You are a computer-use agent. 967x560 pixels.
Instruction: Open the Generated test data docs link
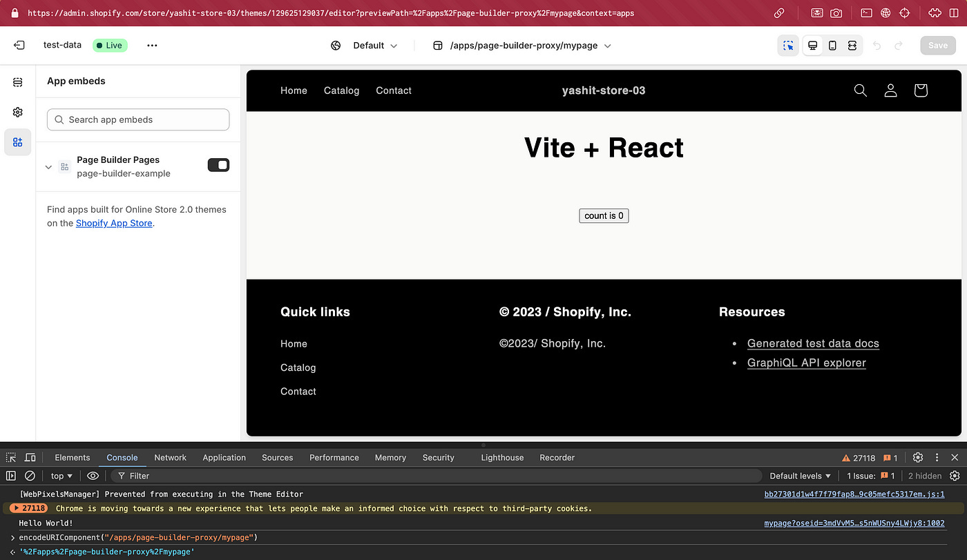click(x=813, y=343)
